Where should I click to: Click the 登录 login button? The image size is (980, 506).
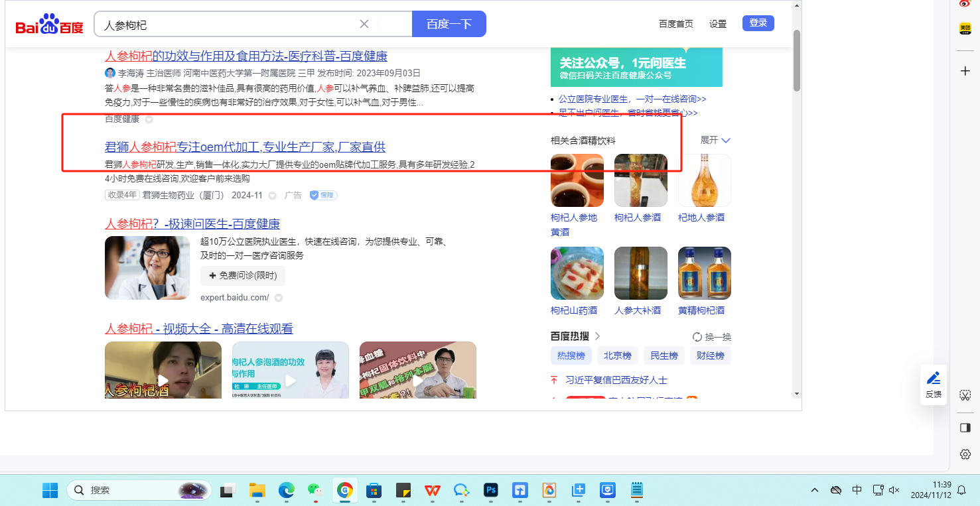click(x=758, y=23)
